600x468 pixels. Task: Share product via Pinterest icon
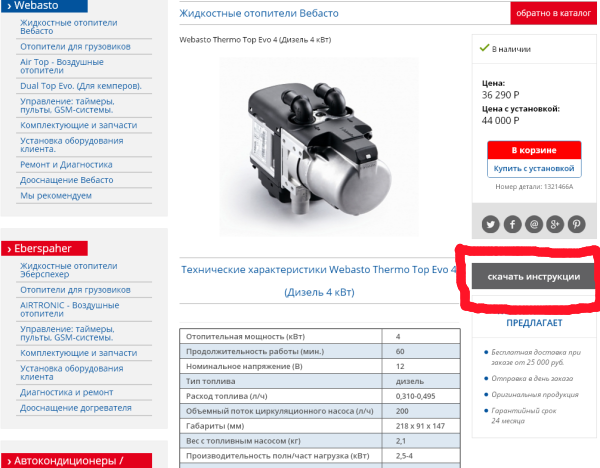pyautogui.click(x=576, y=224)
